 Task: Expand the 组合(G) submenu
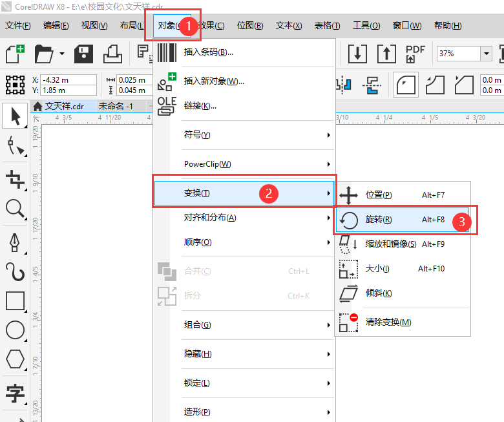coord(244,325)
